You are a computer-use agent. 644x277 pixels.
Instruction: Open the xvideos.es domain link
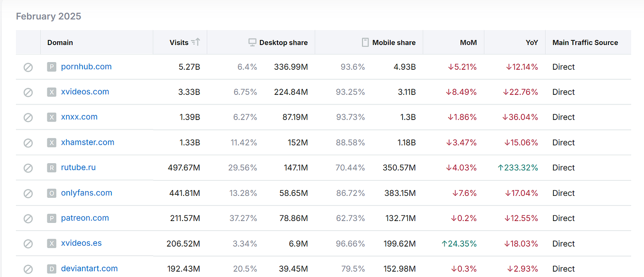click(x=82, y=243)
